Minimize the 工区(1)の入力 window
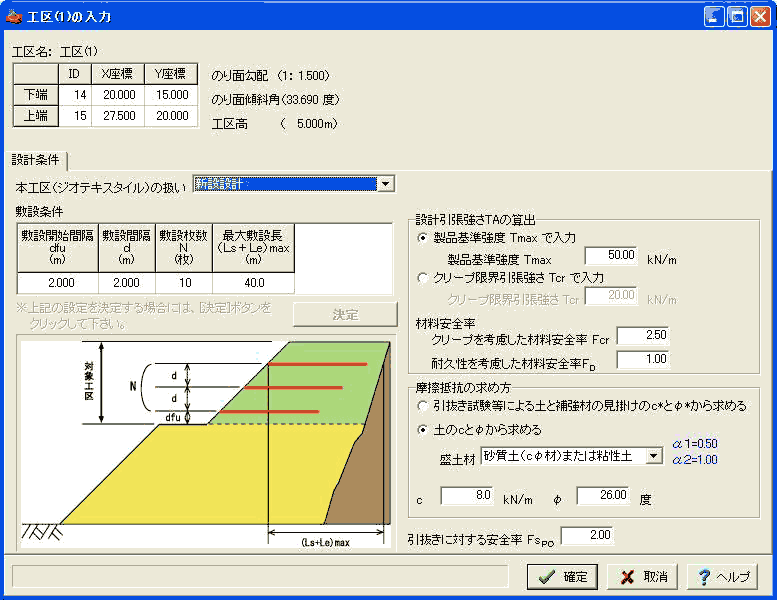The height and width of the screenshot is (600, 777). click(x=714, y=16)
